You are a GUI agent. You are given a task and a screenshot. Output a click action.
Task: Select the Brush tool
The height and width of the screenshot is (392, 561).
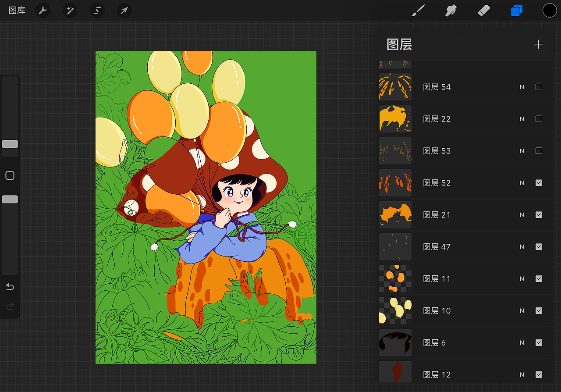click(419, 11)
